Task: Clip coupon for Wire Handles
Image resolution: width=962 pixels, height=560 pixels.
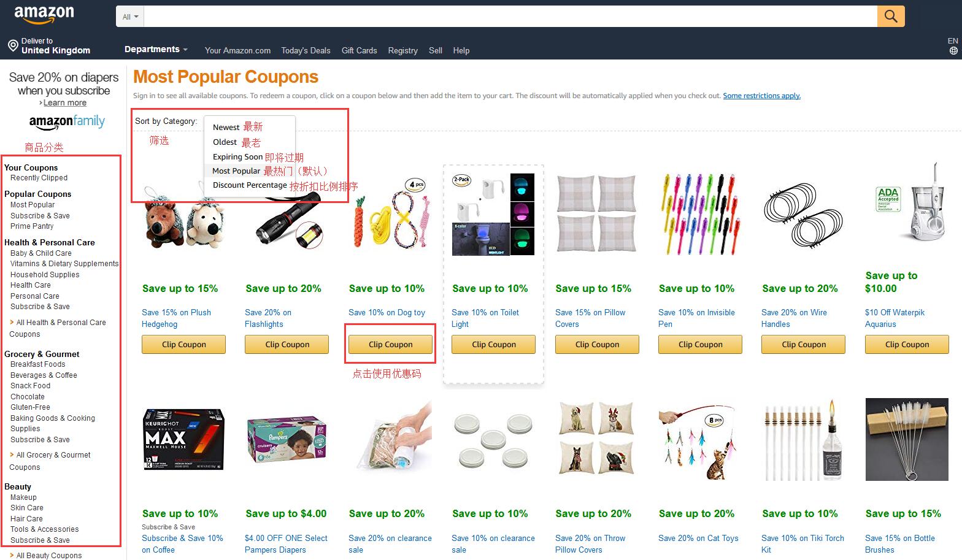Action: [x=803, y=345]
